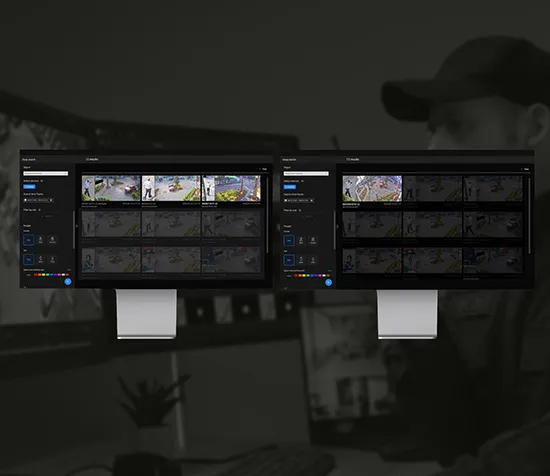Select the female gender icon on left monitor
The width and height of the screenshot is (550, 476).
pyautogui.click(x=52, y=240)
